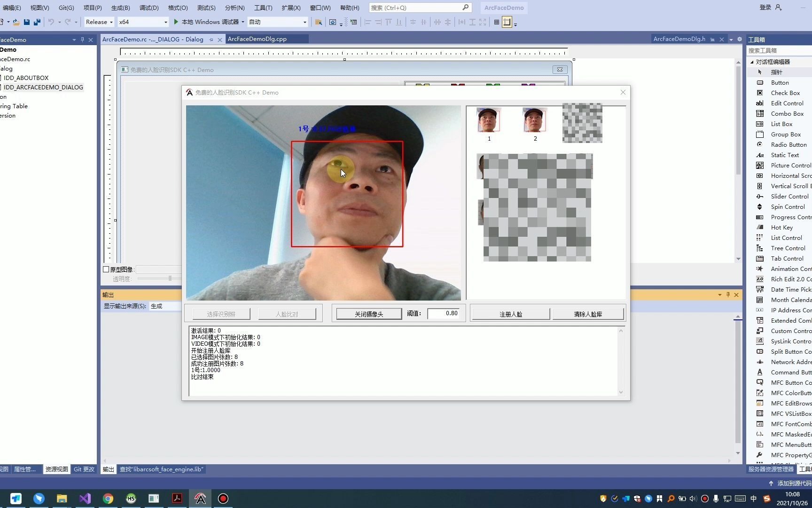Open the 调试(D) menu

149,8
